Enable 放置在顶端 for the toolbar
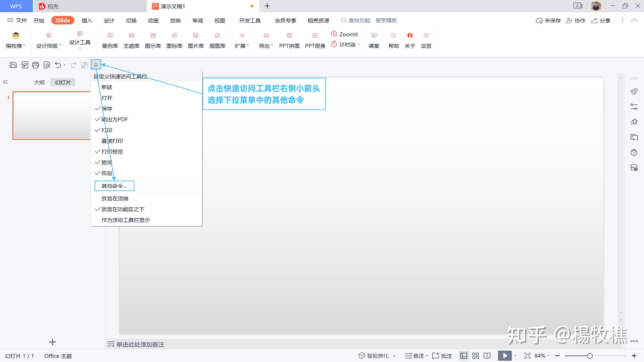Viewport: 644px width, 362px height. click(x=115, y=198)
